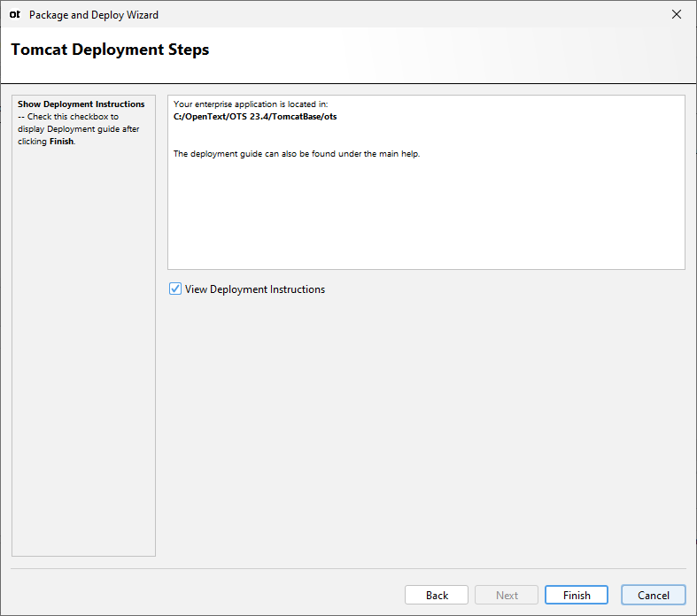697x616 pixels.
Task: Click the Finish button
Action: click(x=576, y=595)
